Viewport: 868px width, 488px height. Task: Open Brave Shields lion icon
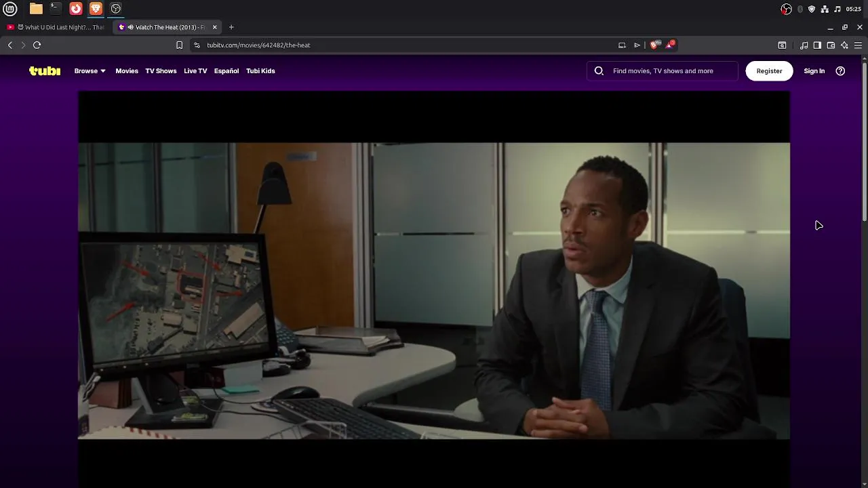tap(654, 45)
